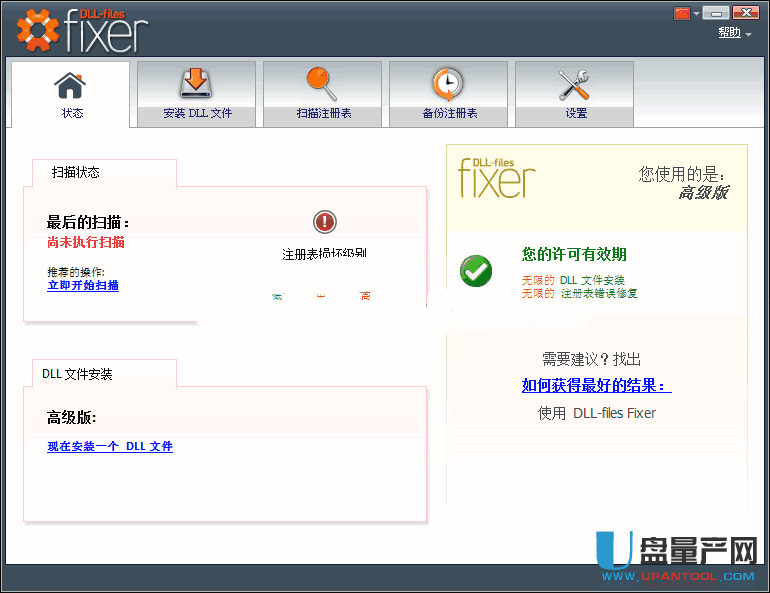Switch to the 备份注册表 tab label
The width and height of the screenshot is (770, 593).
449,113
